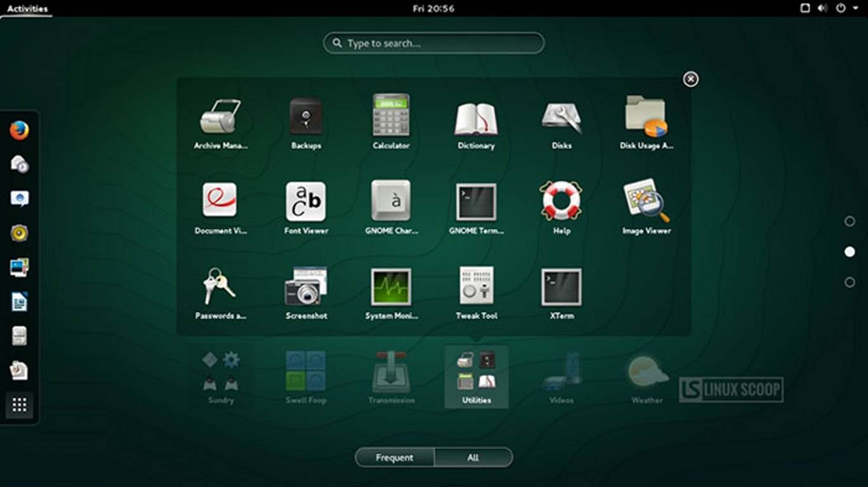Select the first page indicator dot

(x=850, y=221)
